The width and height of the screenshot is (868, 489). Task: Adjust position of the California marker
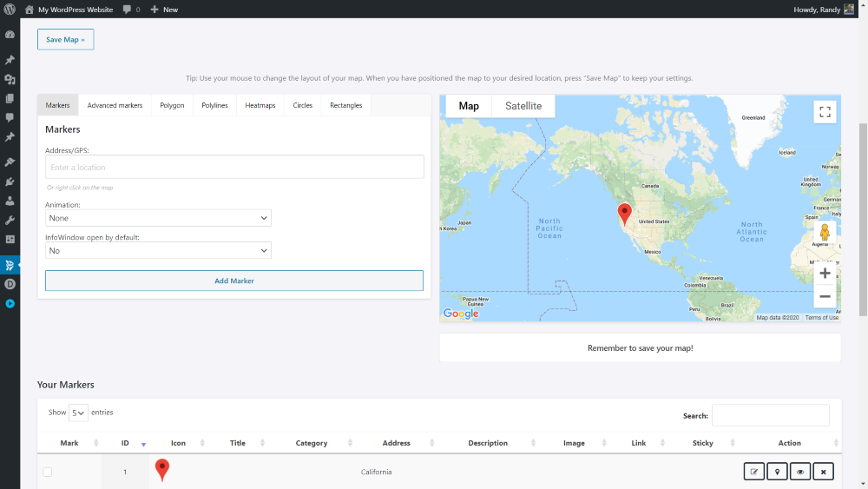(777, 472)
